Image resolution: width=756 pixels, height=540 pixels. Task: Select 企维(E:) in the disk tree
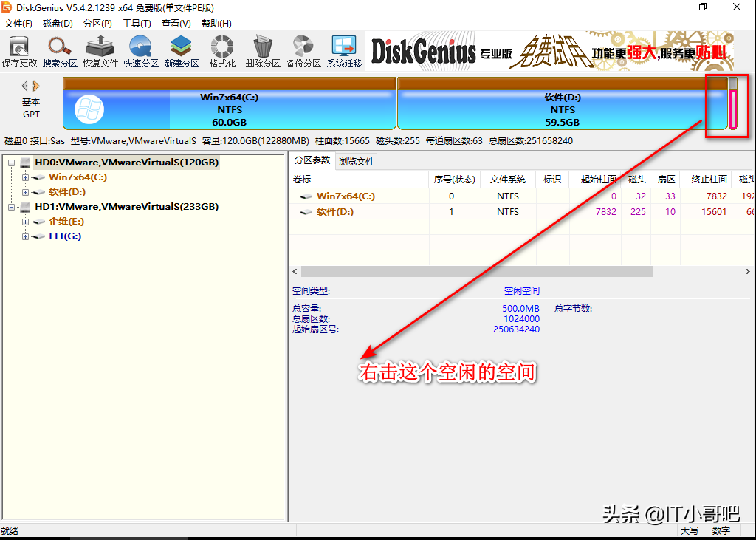[x=66, y=222]
